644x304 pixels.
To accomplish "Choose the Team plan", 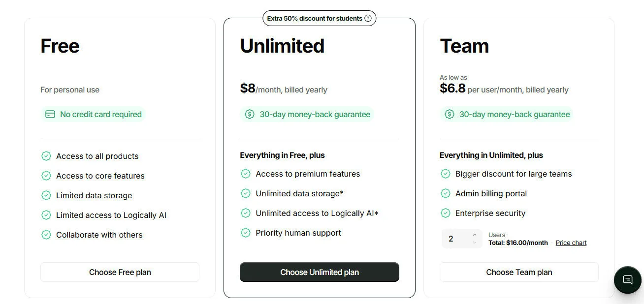I will pos(519,272).
